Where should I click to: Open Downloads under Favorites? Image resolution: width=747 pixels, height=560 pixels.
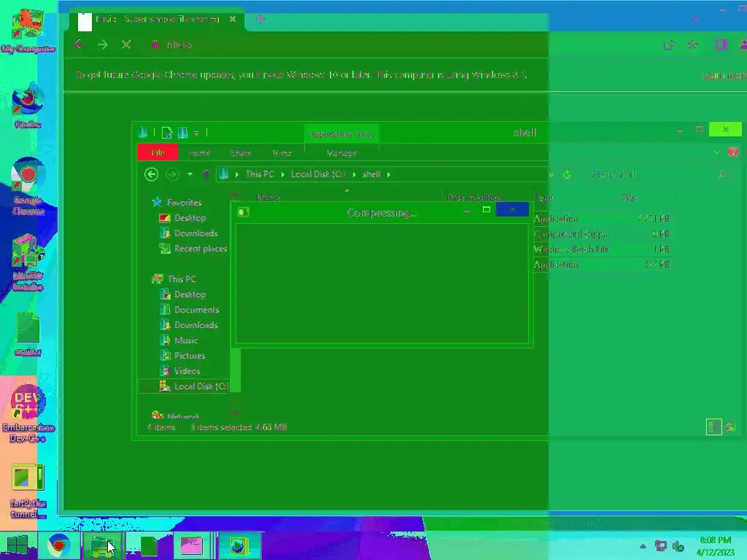[x=196, y=233]
